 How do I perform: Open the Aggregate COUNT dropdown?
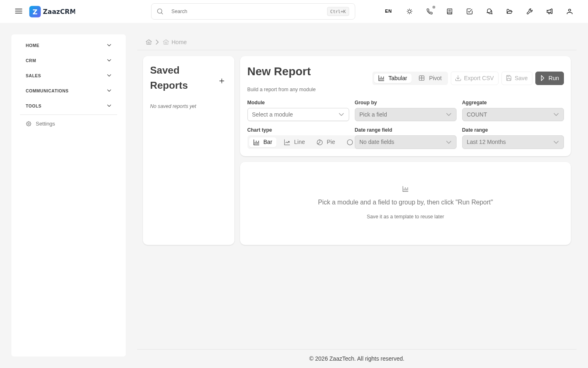tap(513, 114)
